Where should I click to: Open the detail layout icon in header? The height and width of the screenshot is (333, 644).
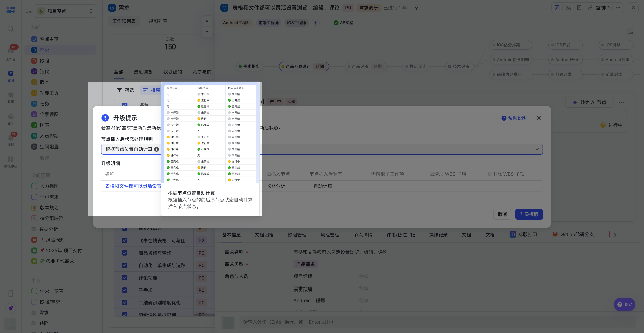pos(557,8)
